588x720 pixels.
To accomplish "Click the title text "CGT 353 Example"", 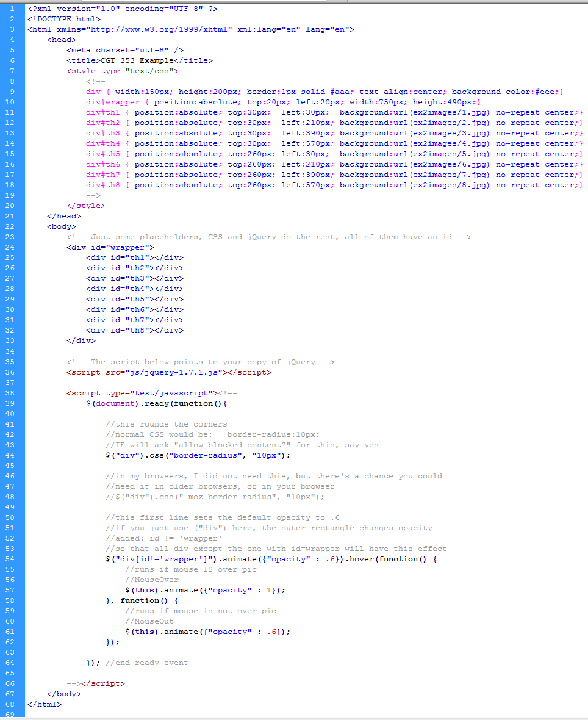I will pos(137,60).
